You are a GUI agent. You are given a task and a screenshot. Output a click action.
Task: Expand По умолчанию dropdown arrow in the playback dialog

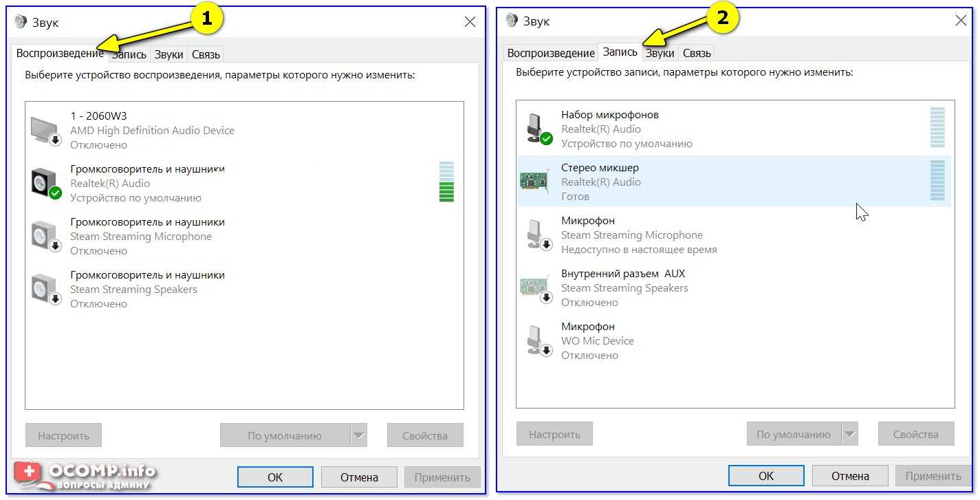(x=359, y=435)
